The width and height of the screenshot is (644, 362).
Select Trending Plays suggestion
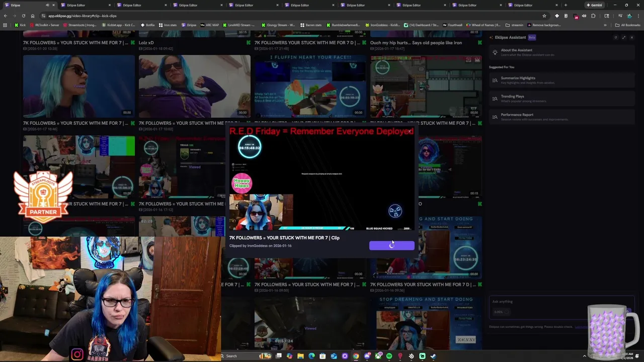point(562,99)
